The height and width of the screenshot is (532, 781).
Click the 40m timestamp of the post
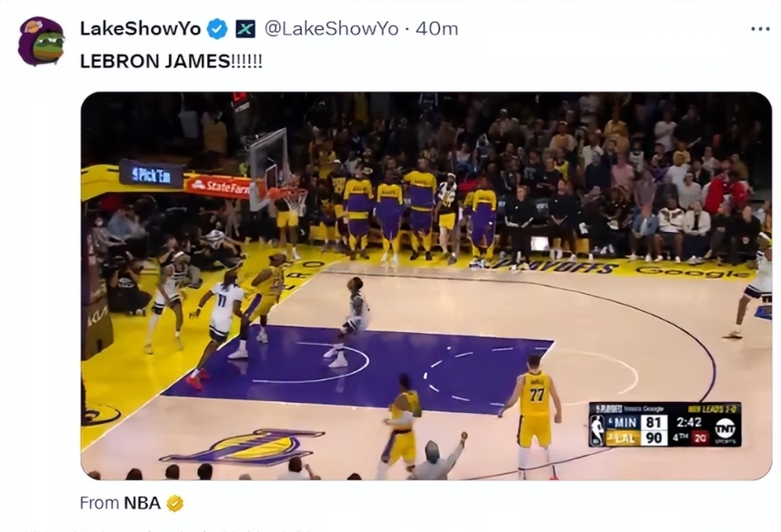pyautogui.click(x=436, y=29)
